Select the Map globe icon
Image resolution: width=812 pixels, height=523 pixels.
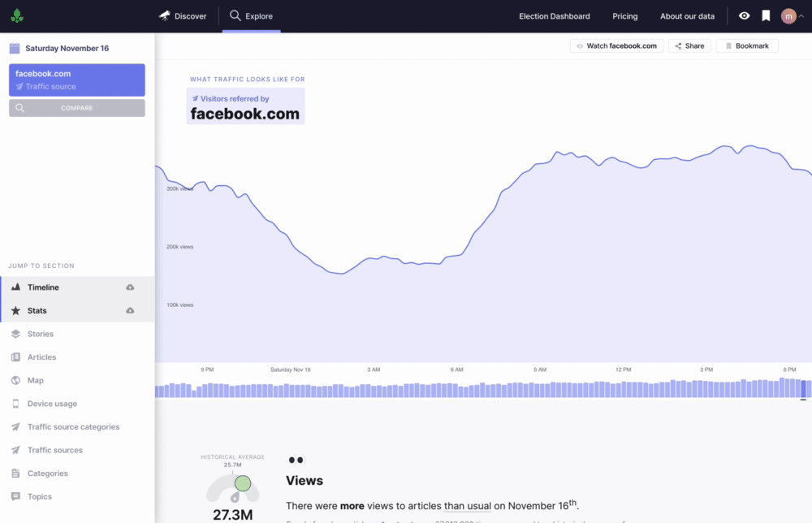pos(15,380)
